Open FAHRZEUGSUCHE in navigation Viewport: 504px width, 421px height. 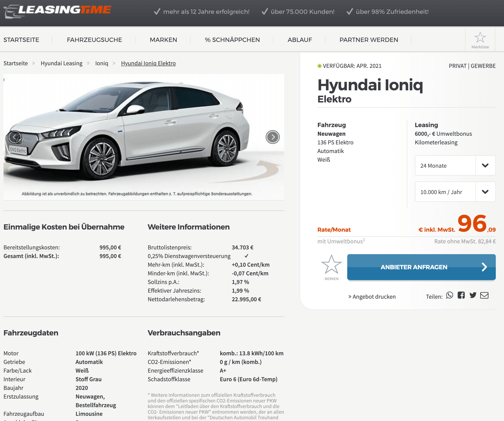coord(94,40)
